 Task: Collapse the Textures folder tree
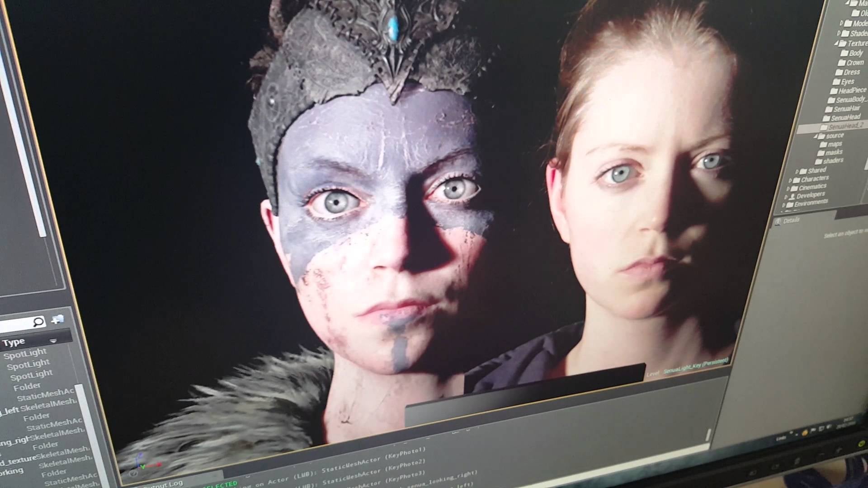click(x=836, y=43)
